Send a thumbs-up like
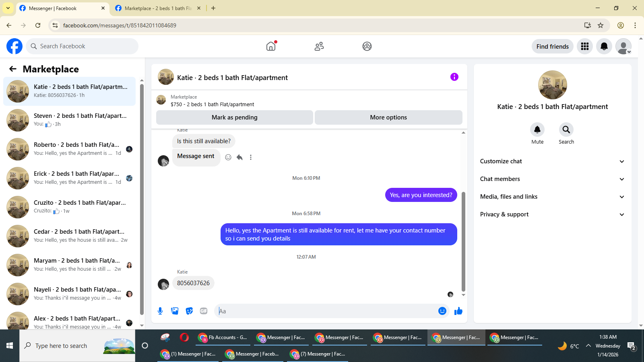The image size is (644, 362). coord(458,311)
